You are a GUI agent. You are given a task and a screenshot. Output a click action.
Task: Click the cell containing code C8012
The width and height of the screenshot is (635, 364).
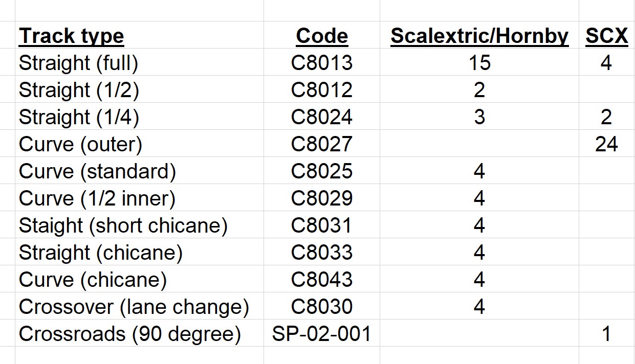[x=322, y=90]
